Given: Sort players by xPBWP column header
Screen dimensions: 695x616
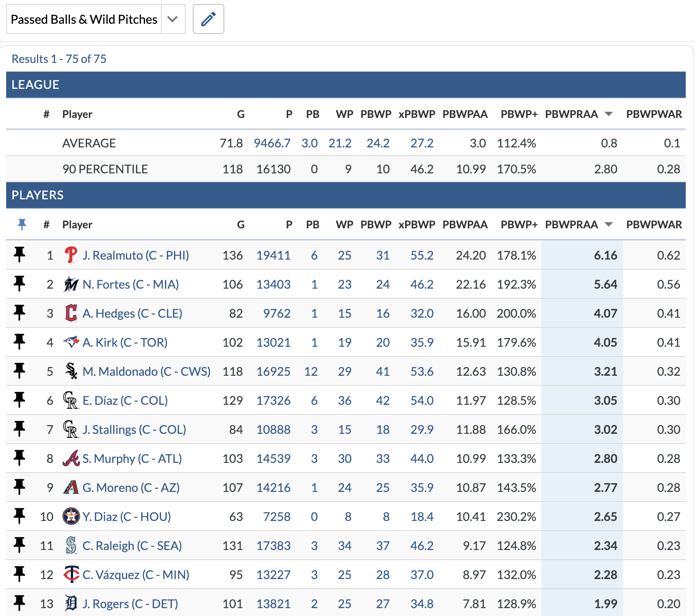Looking at the screenshot, I should (417, 224).
